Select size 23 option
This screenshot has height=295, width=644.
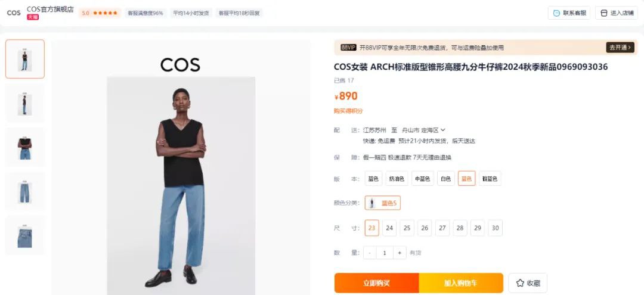(371, 228)
